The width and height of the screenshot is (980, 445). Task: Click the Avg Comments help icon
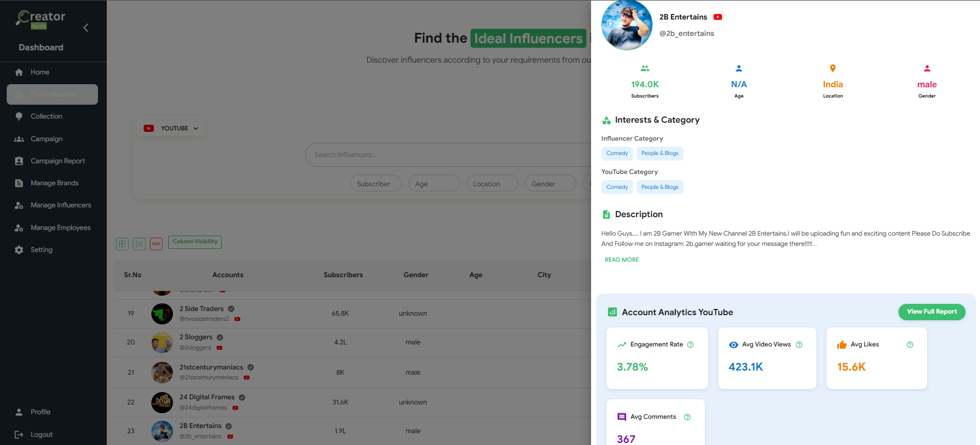pyautogui.click(x=687, y=417)
